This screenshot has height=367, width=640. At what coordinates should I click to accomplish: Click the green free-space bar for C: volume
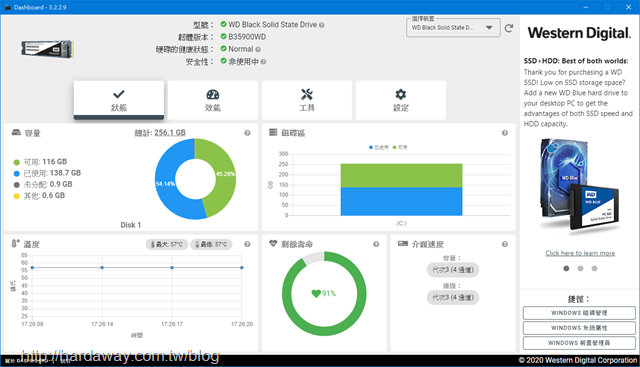coord(402,176)
